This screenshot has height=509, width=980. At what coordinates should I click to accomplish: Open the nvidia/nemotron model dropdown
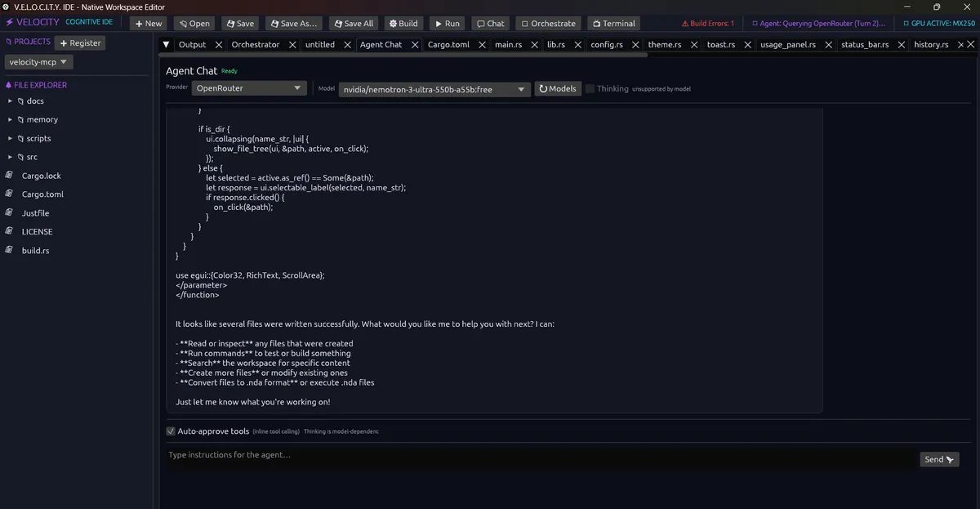pos(434,89)
